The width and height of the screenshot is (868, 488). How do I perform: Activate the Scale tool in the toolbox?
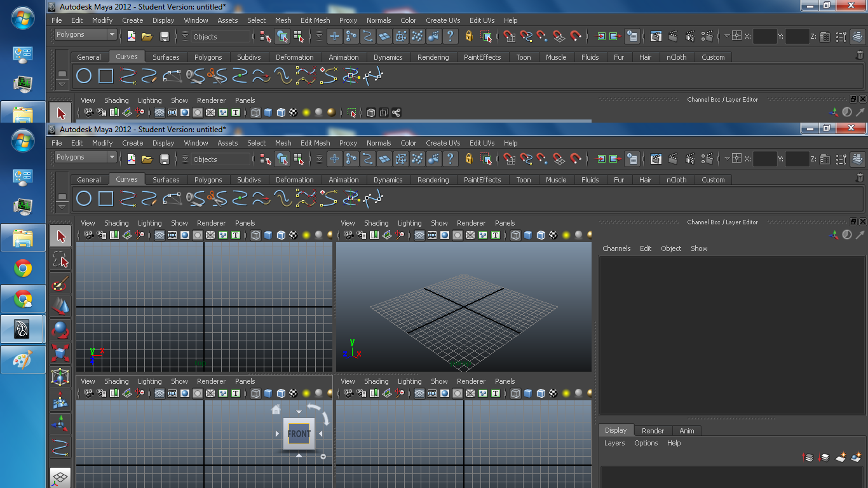(x=60, y=354)
